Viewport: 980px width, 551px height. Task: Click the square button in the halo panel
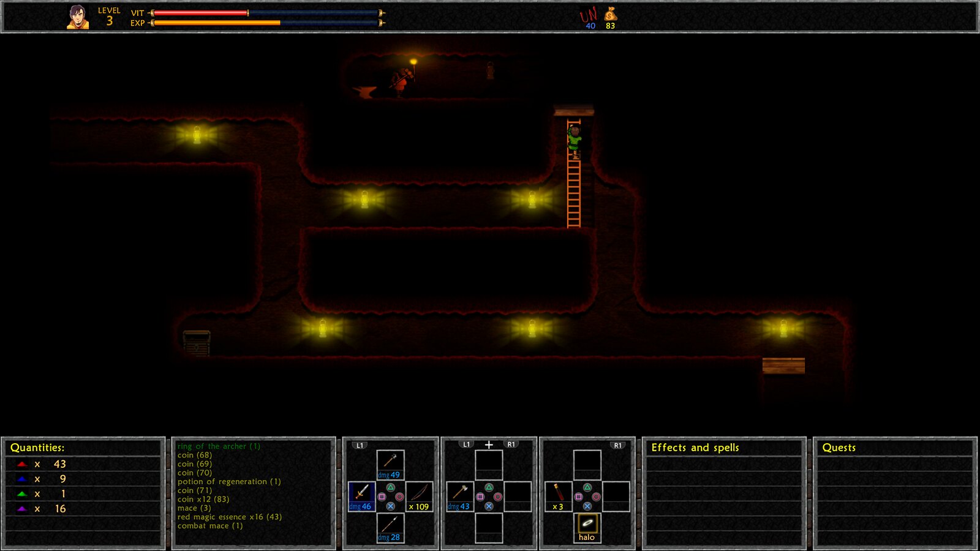click(578, 497)
